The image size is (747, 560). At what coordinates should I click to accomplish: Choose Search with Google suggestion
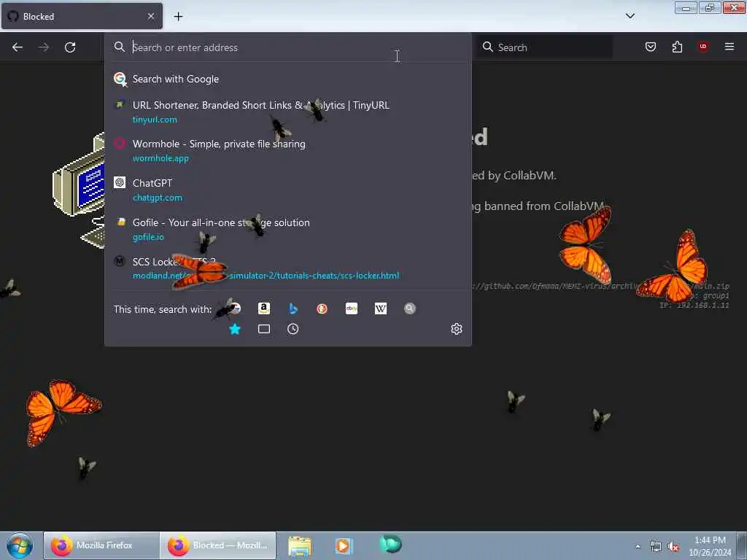click(x=287, y=79)
